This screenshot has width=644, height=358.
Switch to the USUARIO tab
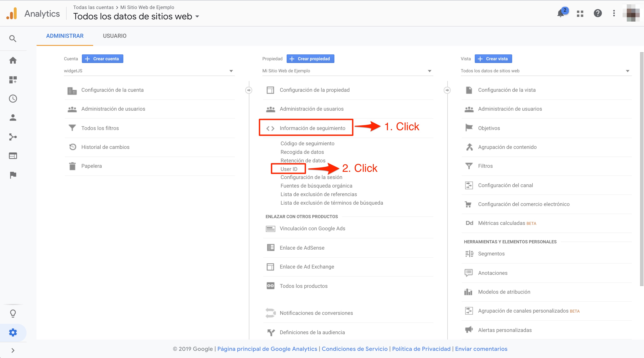pyautogui.click(x=115, y=36)
